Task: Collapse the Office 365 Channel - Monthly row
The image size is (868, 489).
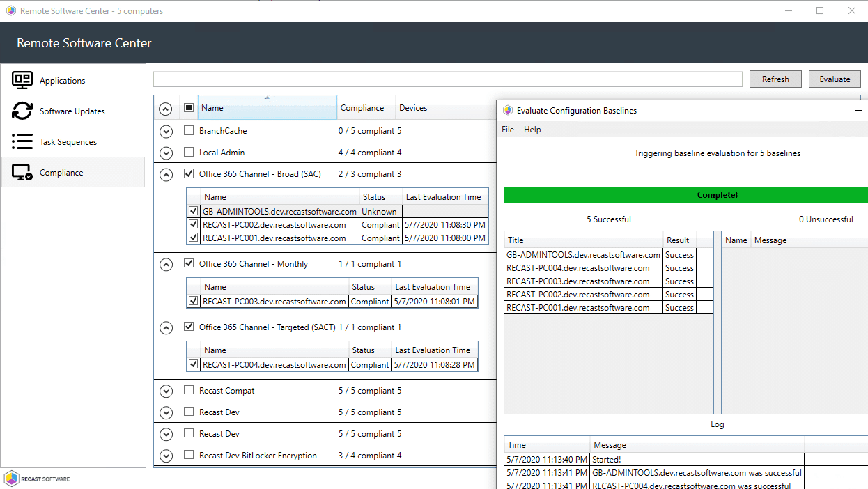Action: coord(166,264)
